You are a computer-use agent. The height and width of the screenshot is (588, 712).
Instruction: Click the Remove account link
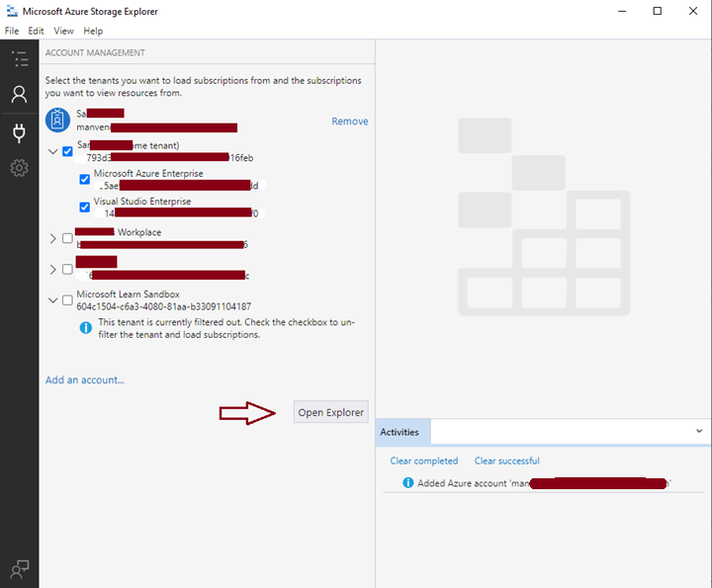point(350,122)
